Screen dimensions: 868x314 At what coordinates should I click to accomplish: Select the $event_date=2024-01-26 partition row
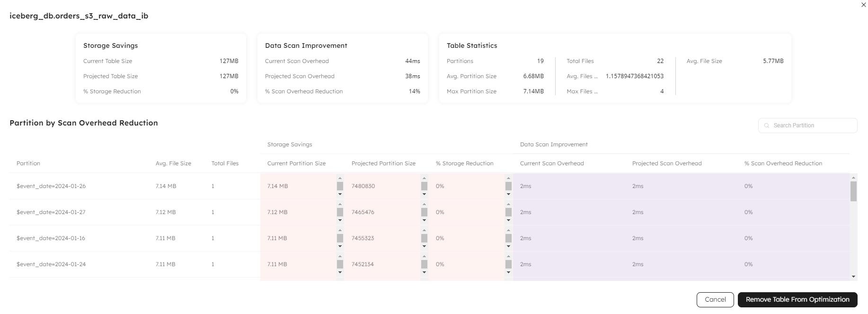click(51, 186)
